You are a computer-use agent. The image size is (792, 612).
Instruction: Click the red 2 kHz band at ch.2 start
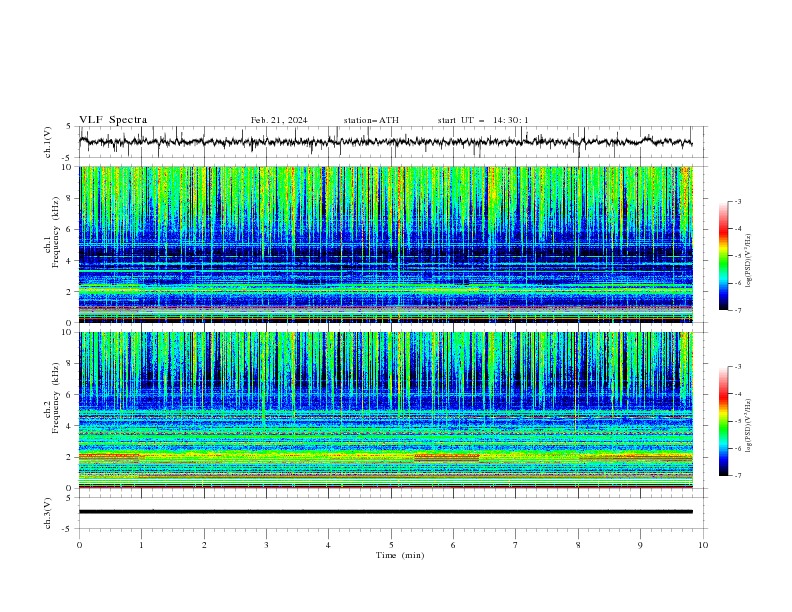pyautogui.click(x=109, y=456)
